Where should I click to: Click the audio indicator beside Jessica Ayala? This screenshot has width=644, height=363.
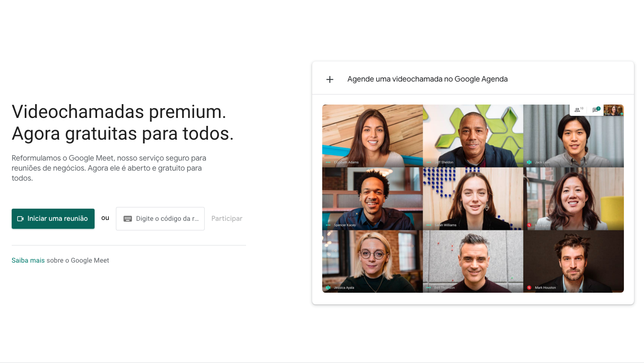tap(328, 288)
